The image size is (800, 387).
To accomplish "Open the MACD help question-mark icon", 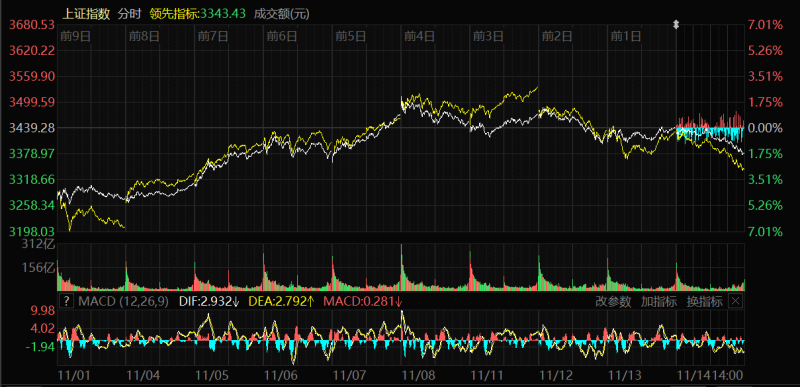I will [67, 301].
